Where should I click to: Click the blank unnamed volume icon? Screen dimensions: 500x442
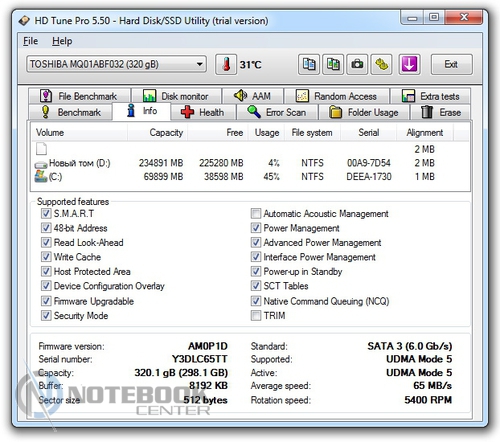coord(41,149)
